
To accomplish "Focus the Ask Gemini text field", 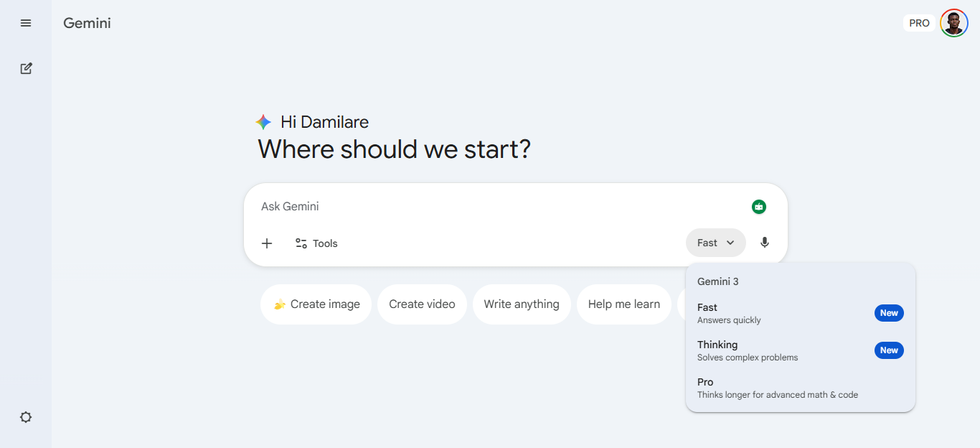I will 495,207.
